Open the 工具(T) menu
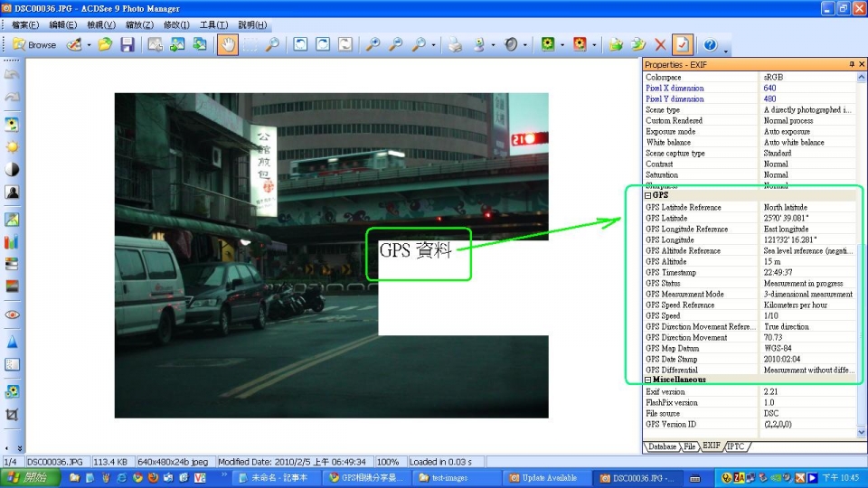868x488 pixels. coord(213,24)
